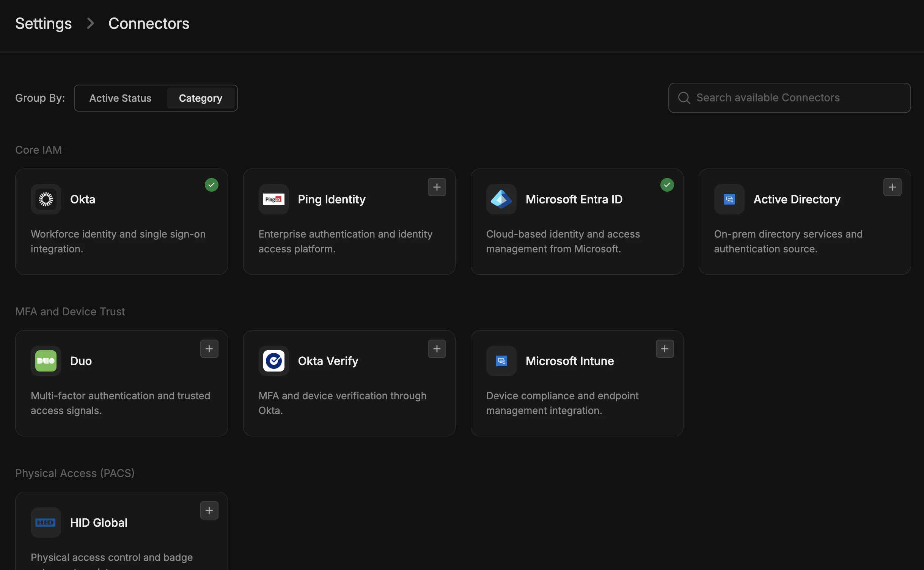Screen dimensions: 924x570
Task: Click the Microsoft Intune logo icon
Action: pos(501,361)
